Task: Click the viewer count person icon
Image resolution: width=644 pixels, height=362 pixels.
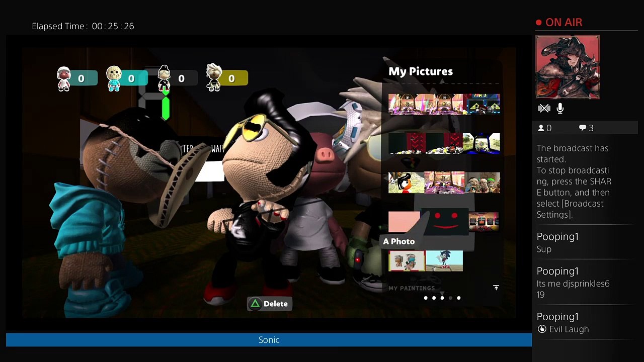Action: (541, 128)
